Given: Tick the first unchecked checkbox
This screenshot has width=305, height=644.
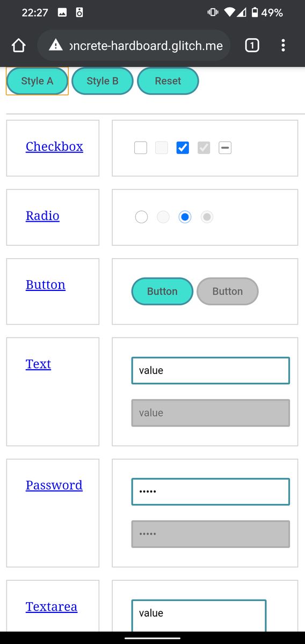Looking at the screenshot, I should click(x=141, y=148).
